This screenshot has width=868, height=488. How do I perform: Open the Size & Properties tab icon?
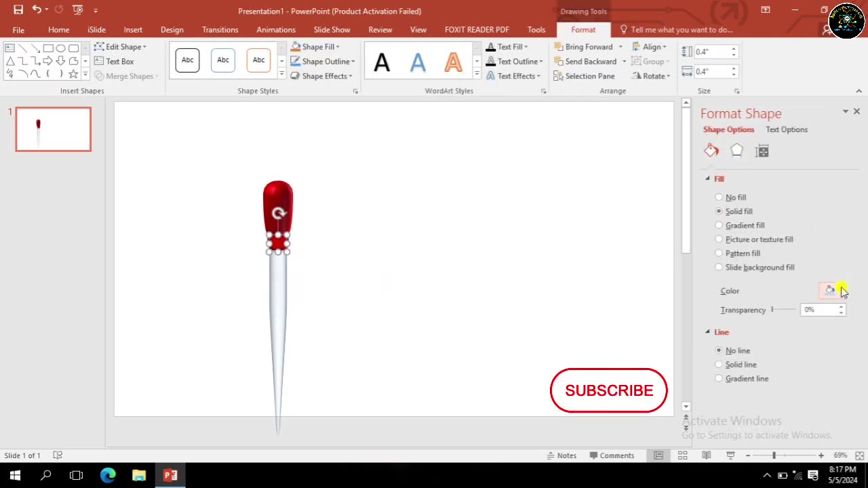[x=762, y=151]
